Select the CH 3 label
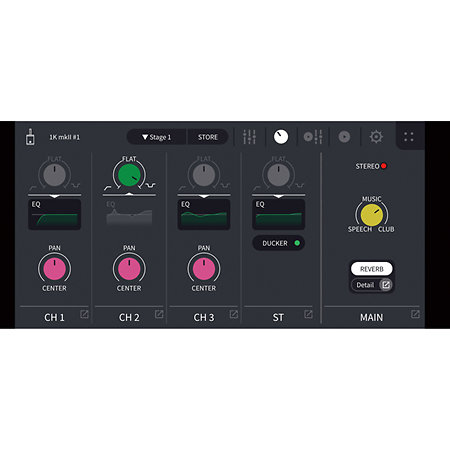Screen dimensions: 450x450 204,317
